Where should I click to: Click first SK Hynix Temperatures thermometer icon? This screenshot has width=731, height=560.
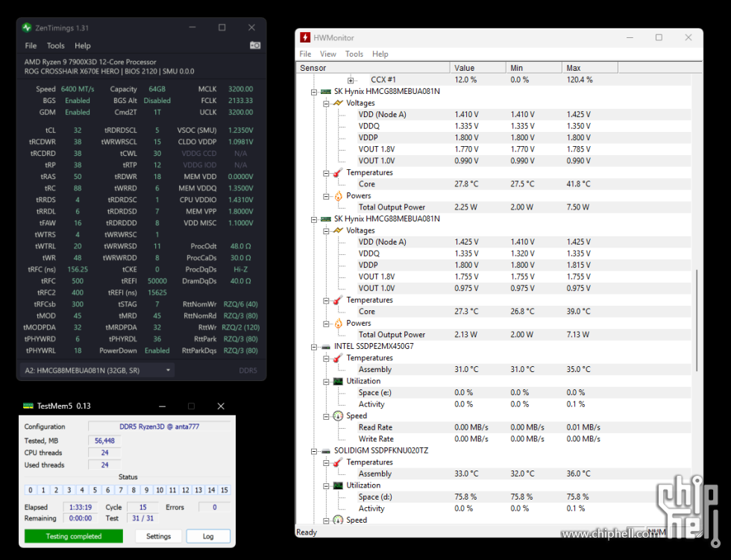point(338,172)
